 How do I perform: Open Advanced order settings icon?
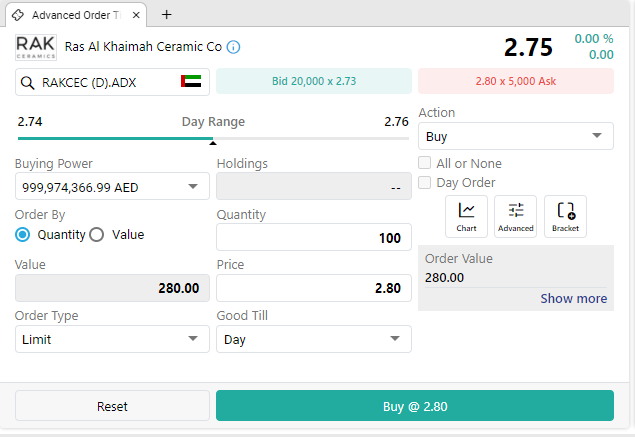516,216
